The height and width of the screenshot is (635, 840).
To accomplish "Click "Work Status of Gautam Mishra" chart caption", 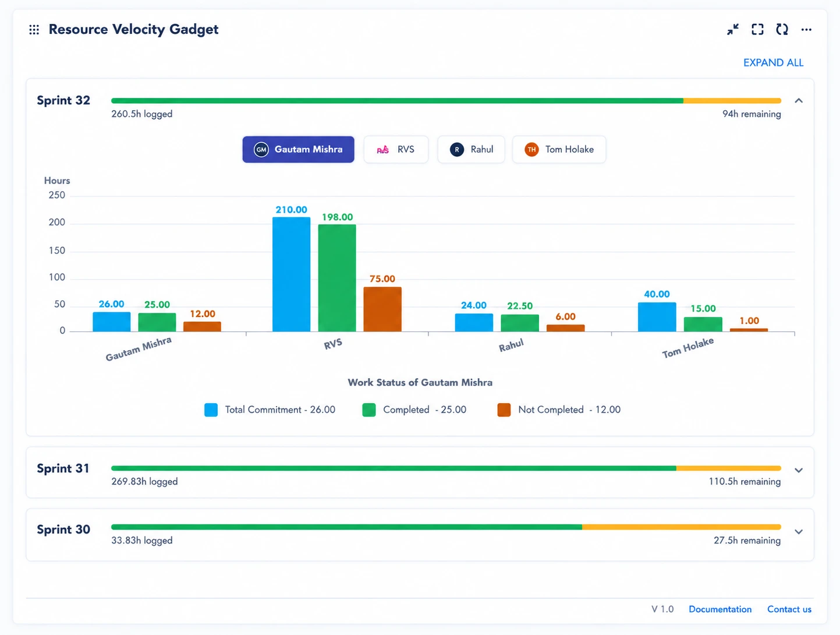I will coord(420,383).
